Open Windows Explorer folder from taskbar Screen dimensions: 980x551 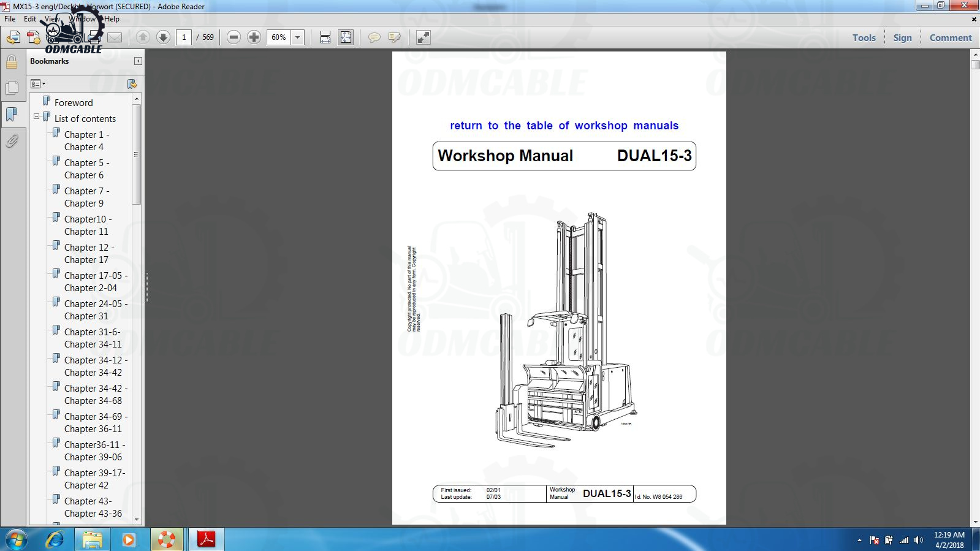click(92, 539)
